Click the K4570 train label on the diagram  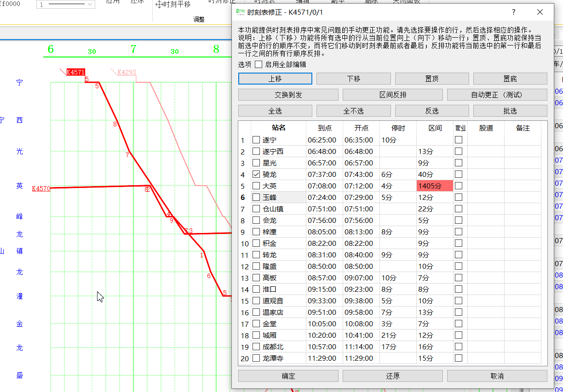tap(41, 188)
